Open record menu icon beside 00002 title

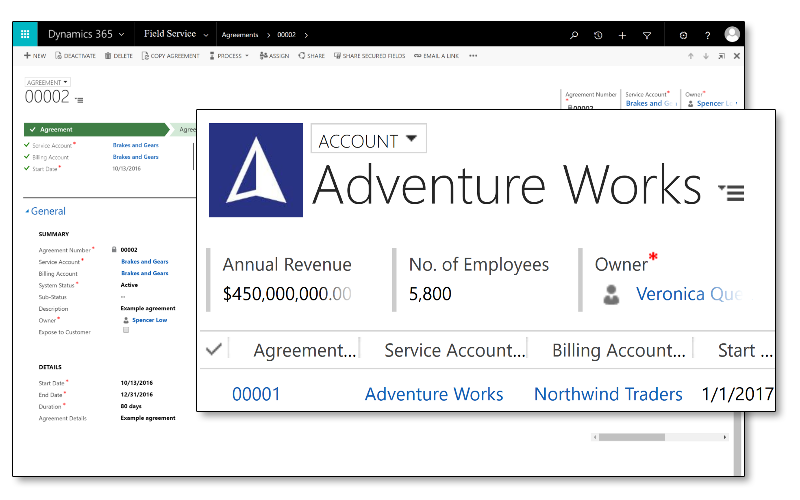pyautogui.click(x=79, y=100)
